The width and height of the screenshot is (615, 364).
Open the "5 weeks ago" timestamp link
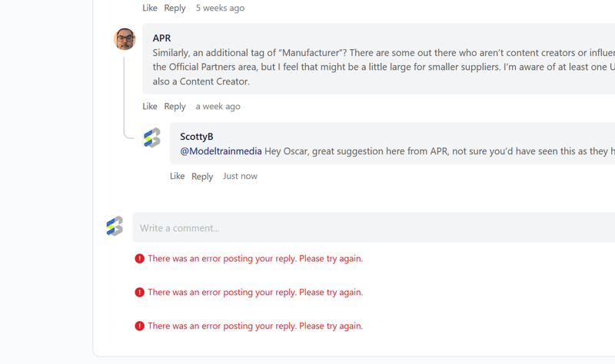tap(220, 8)
